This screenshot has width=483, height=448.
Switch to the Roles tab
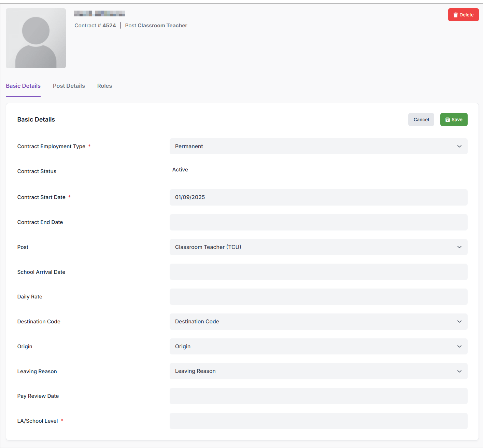(104, 86)
